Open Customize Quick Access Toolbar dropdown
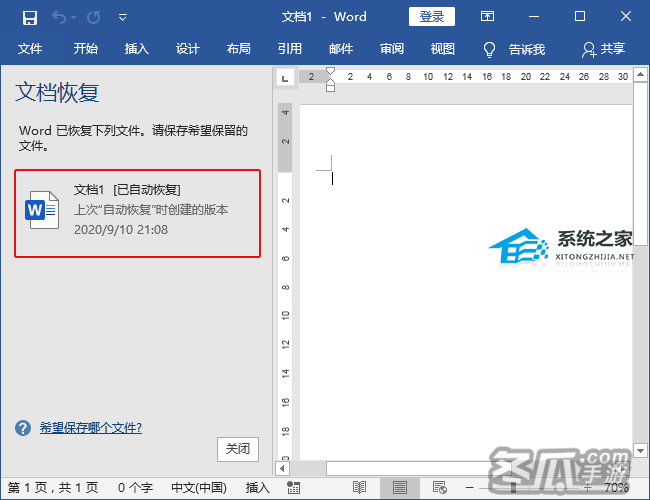The height and width of the screenshot is (500, 650). pyautogui.click(x=123, y=17)
